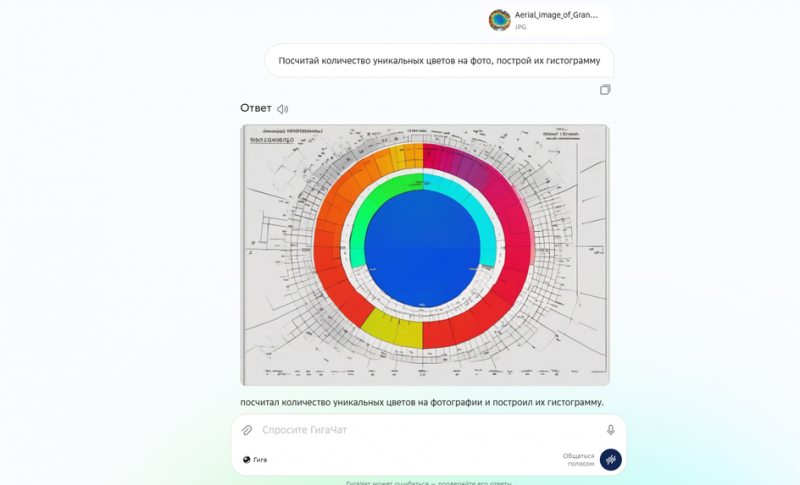This screenshot has width=800, height=485.
Task: Click the Спросите ГигаЧат input field
Action: [x=429, y=430]
